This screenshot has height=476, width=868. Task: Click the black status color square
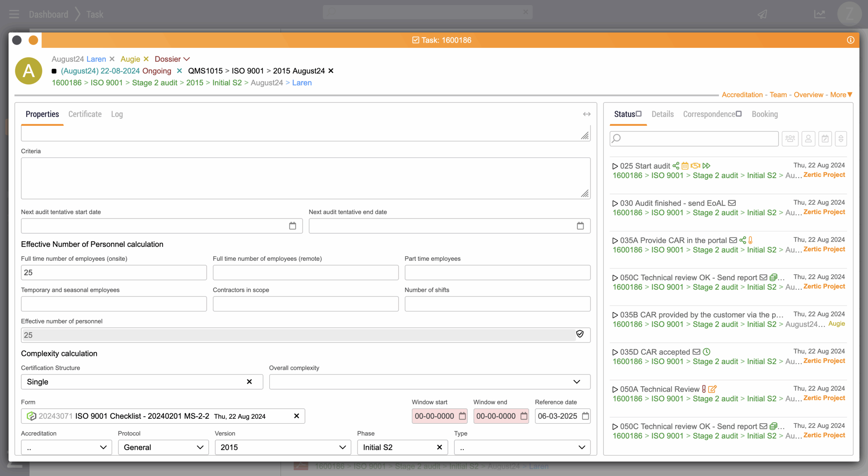click(54, 71)
